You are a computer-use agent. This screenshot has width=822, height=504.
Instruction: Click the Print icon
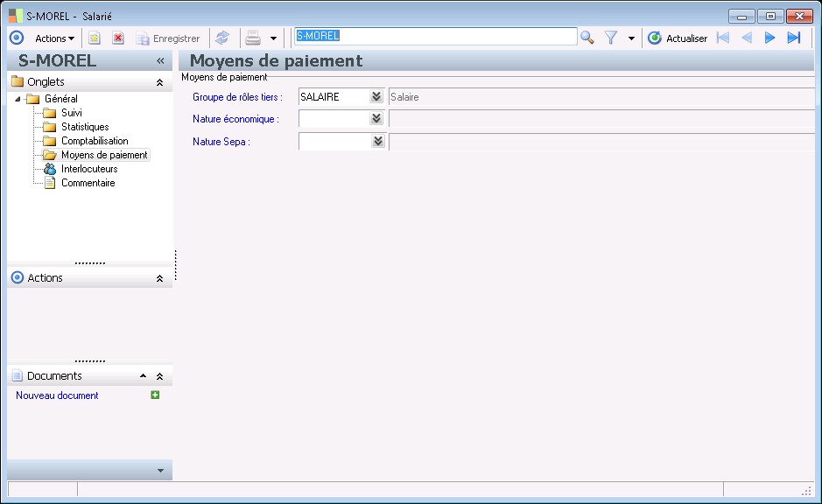(253, 38)
